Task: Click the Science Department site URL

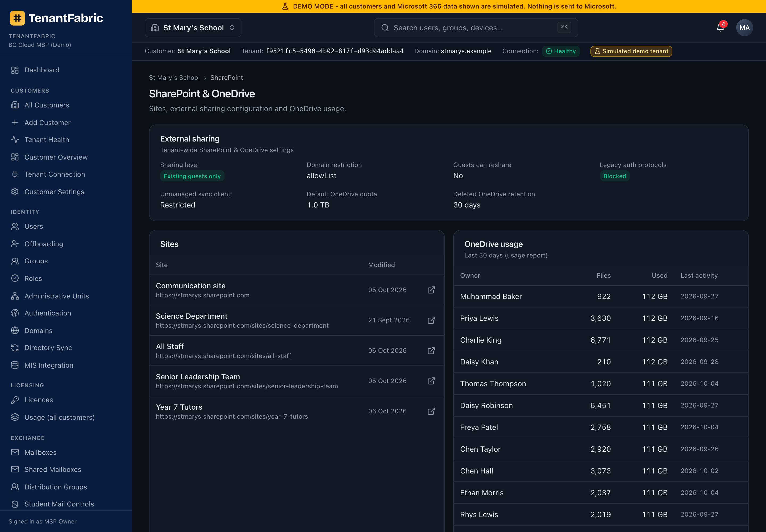Action: pyautogui.click(x=242, y=326)
